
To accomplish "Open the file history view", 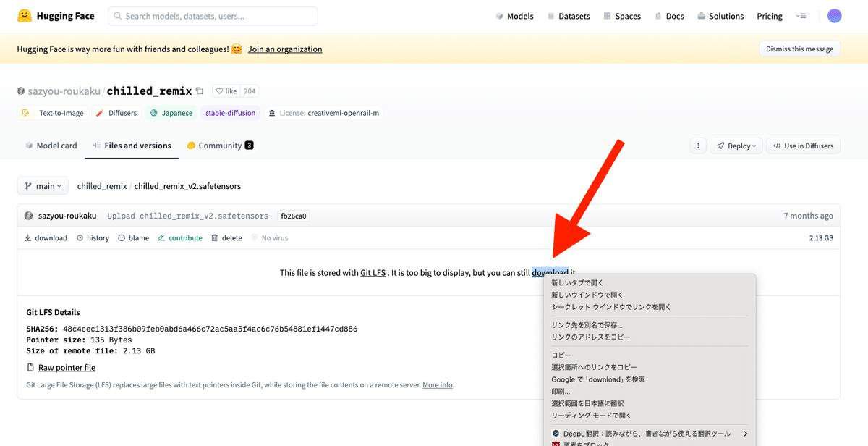I will tap(93, 237).
